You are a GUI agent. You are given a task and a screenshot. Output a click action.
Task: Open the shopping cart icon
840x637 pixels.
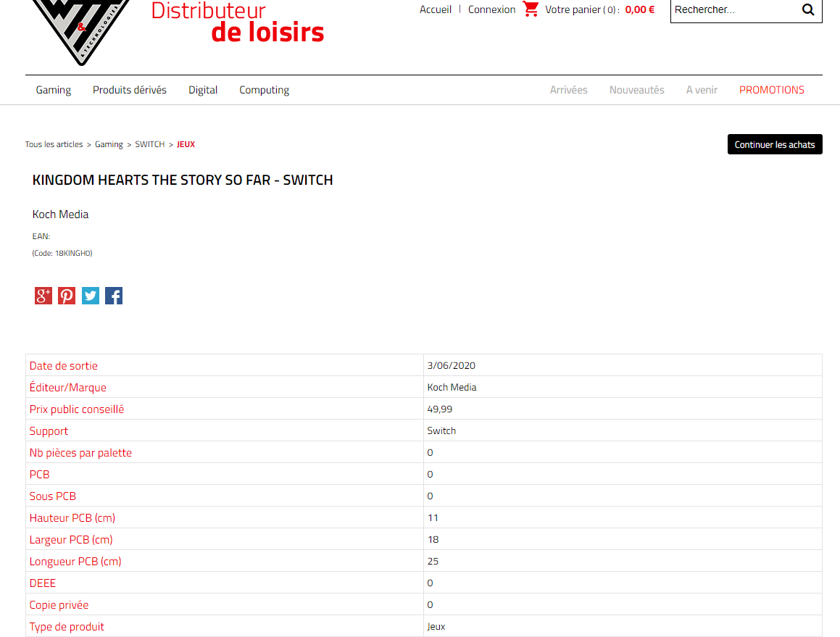coord(531,9)
